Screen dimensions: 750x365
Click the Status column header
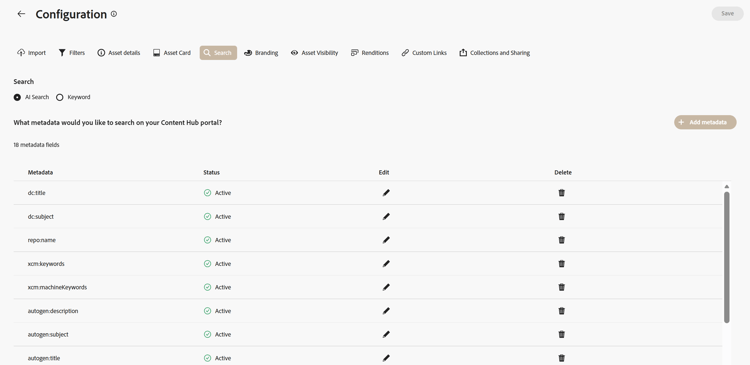211,173
